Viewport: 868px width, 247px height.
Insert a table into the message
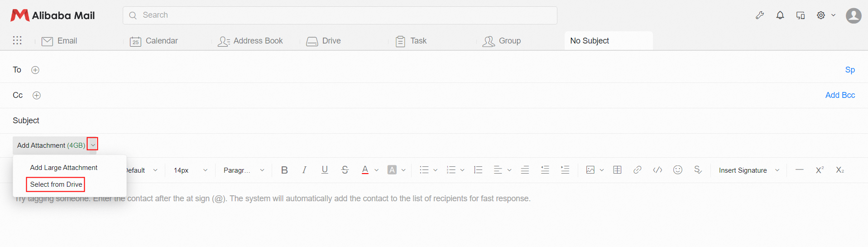tap(617, 170)
